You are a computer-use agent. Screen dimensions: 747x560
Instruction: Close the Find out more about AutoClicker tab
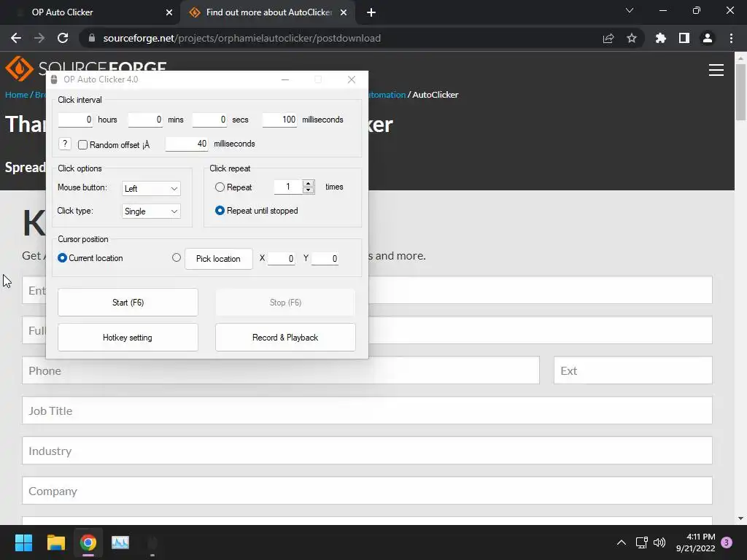[344, 12]
